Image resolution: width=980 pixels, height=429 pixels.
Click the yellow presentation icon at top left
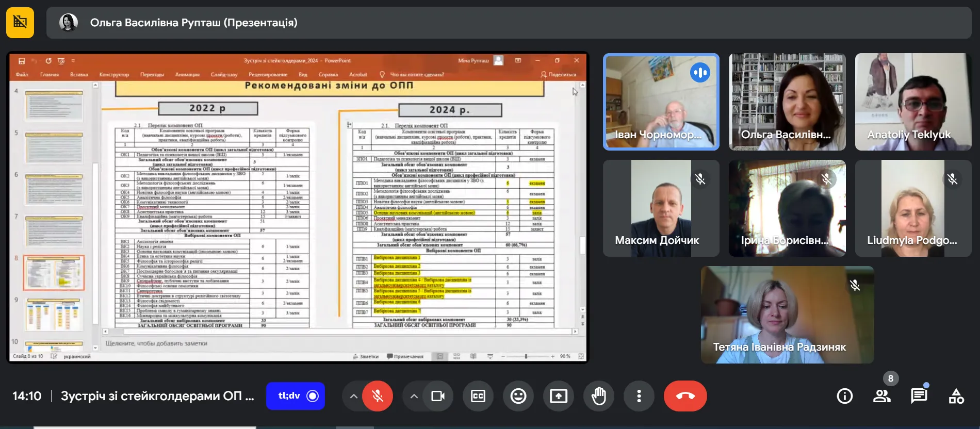[20, 23]
